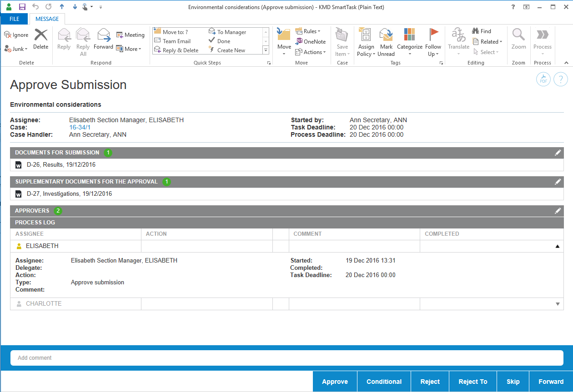
Task: Send to OneNote
Action: click(311, 41)
